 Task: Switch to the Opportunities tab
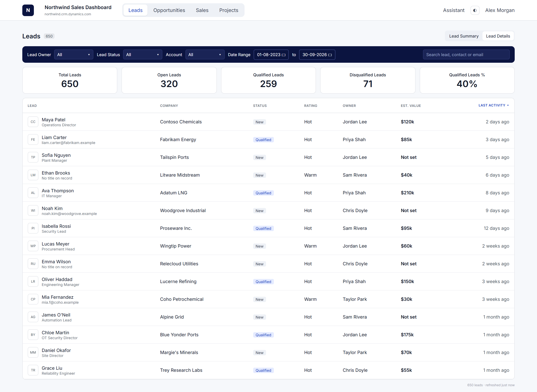(169, 10)
